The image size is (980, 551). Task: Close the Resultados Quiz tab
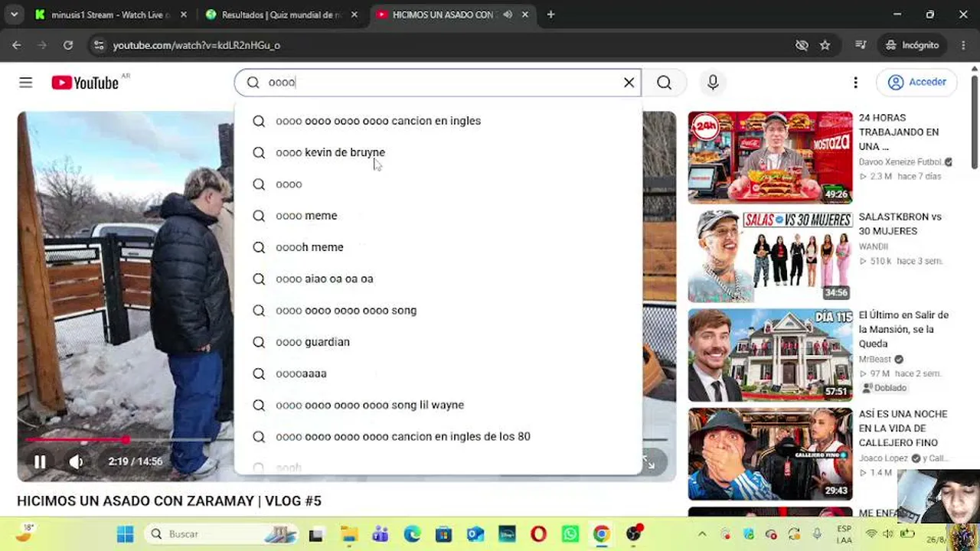coord(354,15)
